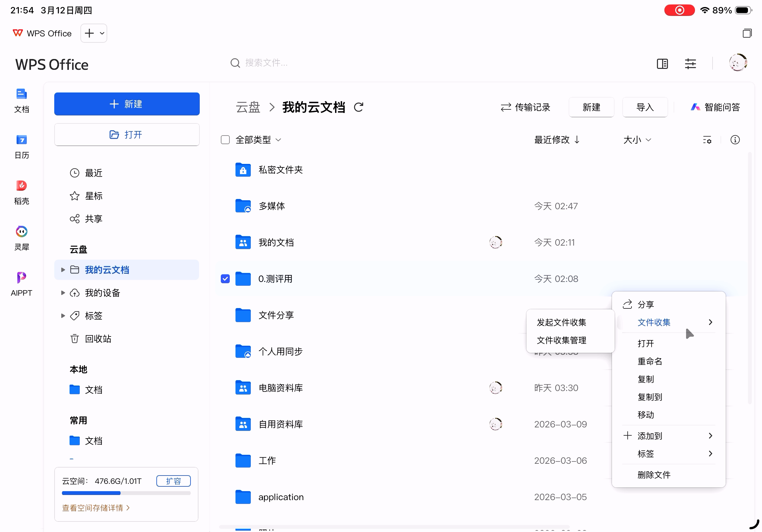Tick the select-all checkbox
762x532 pixels.
point(225,140)
